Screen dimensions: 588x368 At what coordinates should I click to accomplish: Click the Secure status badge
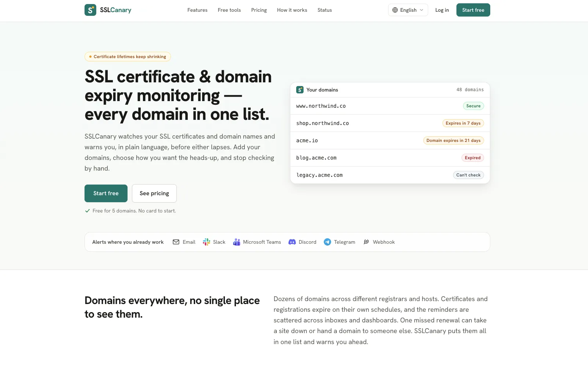(x=473, y=106)
